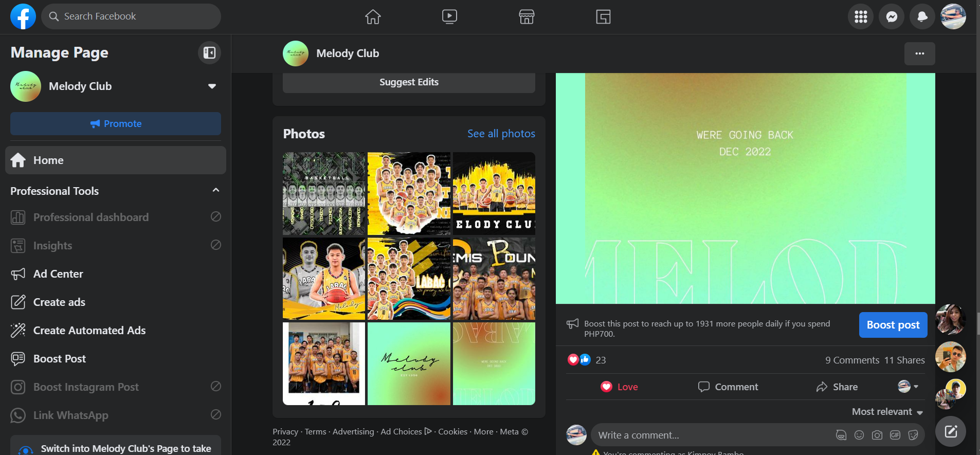
Task: Insert a GIF in the comment
Action: (x=895, y=435)
